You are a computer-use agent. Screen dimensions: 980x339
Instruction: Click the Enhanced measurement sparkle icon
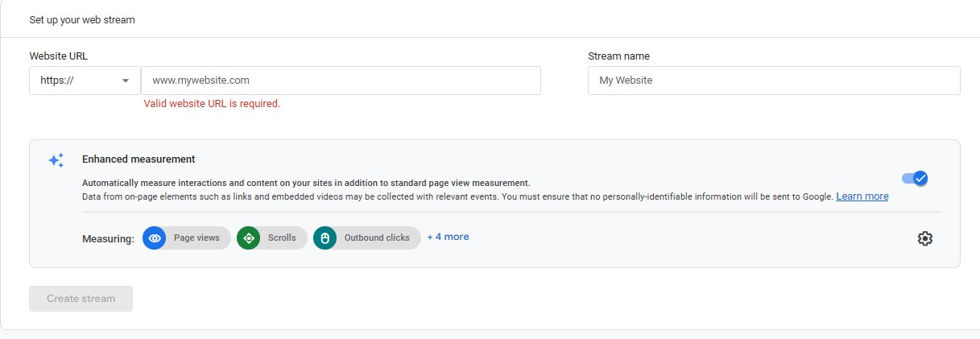[56, 160]
